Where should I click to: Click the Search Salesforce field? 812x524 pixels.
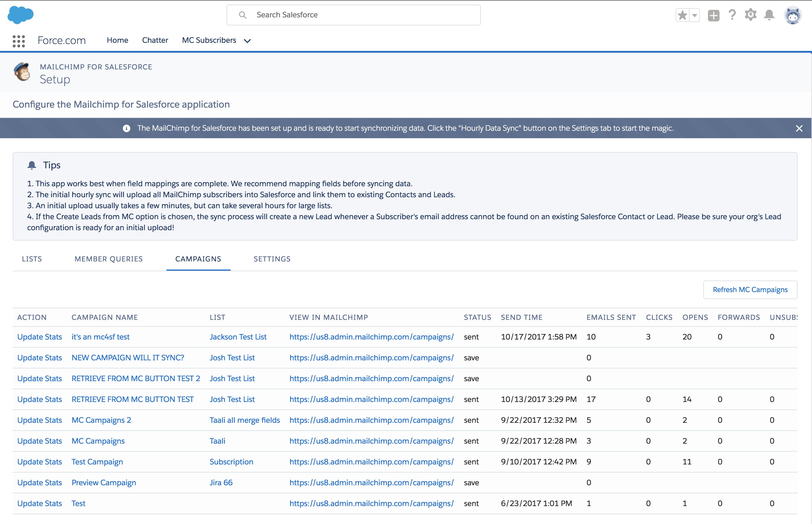click(354, 15)
